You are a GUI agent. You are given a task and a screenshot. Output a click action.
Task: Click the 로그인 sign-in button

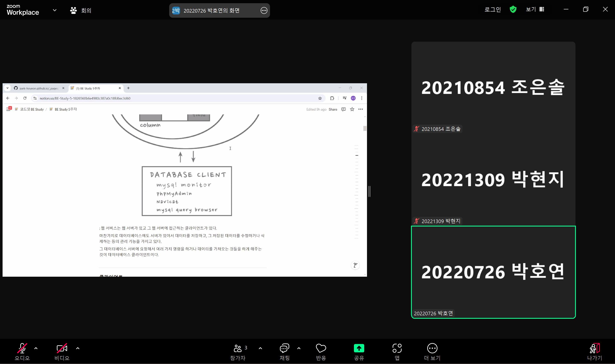point(492,9)
